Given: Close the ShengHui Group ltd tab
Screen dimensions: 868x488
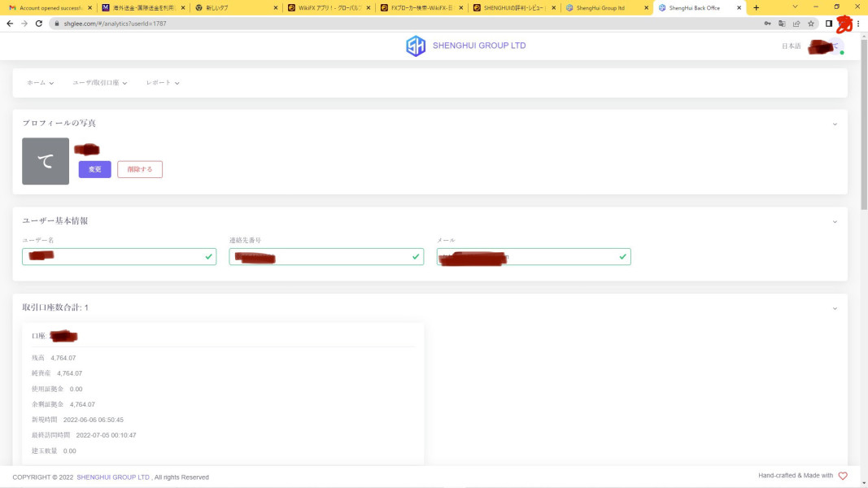Looking at the screenshot, I should pyautogui.click(x=646, y=8).
